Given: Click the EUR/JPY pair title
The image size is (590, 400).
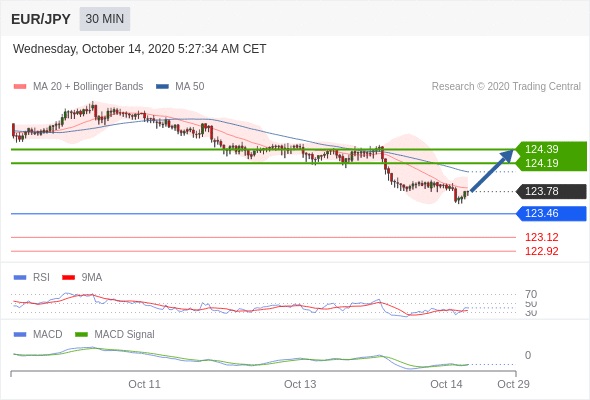Looking at the screenshot, I should 41,19.
